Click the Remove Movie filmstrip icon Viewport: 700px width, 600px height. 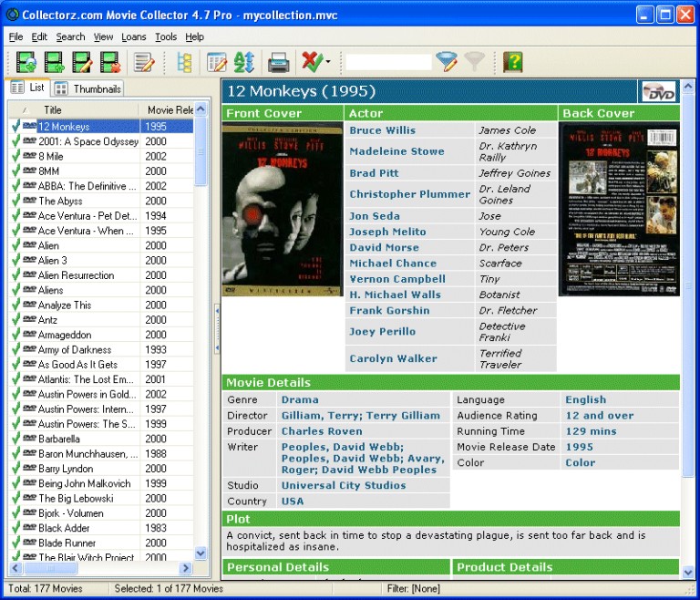[110, 62]
